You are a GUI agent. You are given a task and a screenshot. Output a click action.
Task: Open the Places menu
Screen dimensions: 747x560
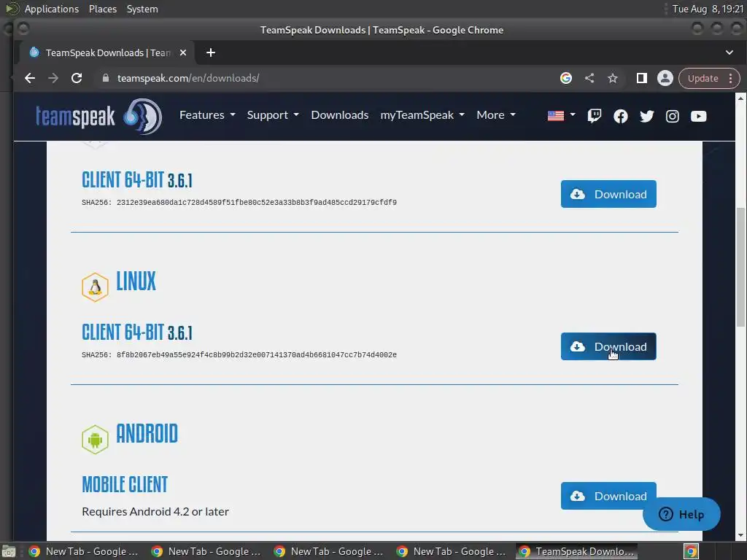click(103, 9)
